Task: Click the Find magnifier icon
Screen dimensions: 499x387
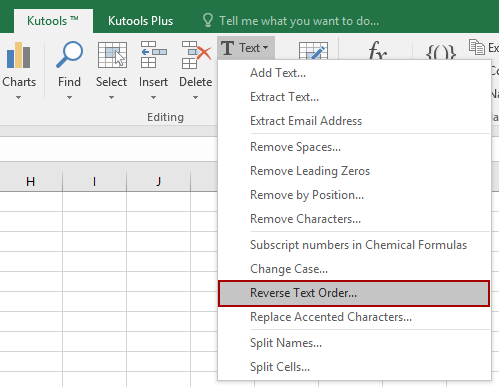Action: (x=69, y=54)
